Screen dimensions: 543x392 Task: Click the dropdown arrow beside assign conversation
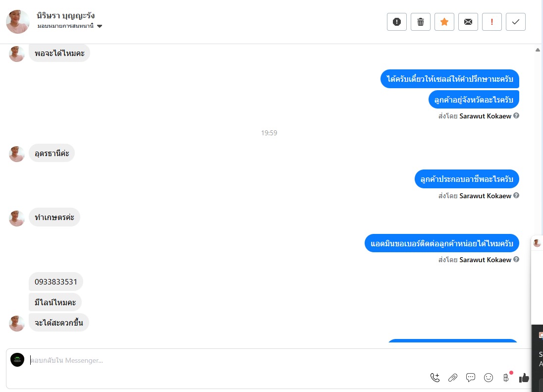coord(100,26)
